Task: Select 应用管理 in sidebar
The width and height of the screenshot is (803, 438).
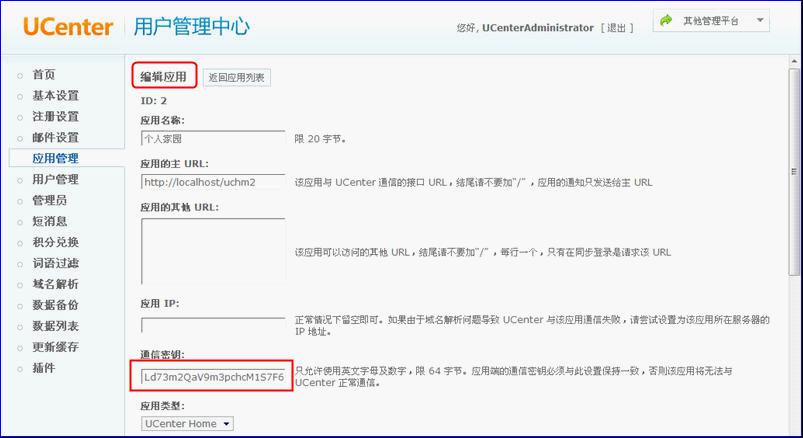Action: coord(55,158)
